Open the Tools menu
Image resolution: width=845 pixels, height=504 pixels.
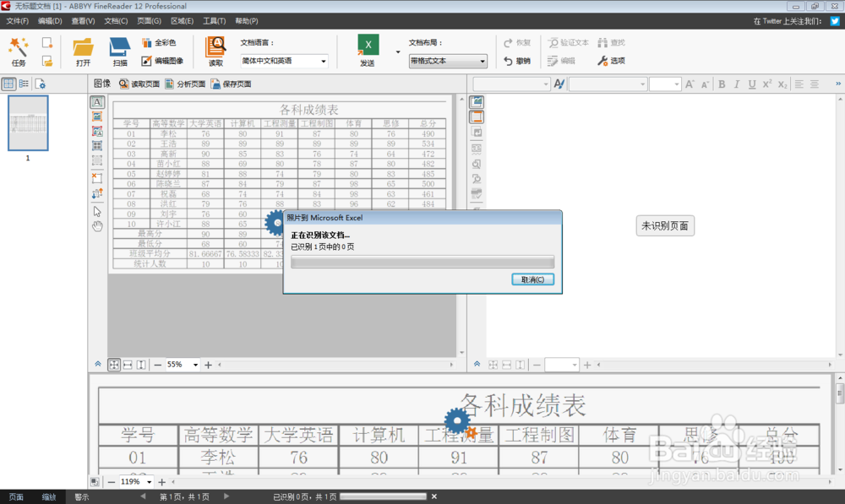click(214, 21)
